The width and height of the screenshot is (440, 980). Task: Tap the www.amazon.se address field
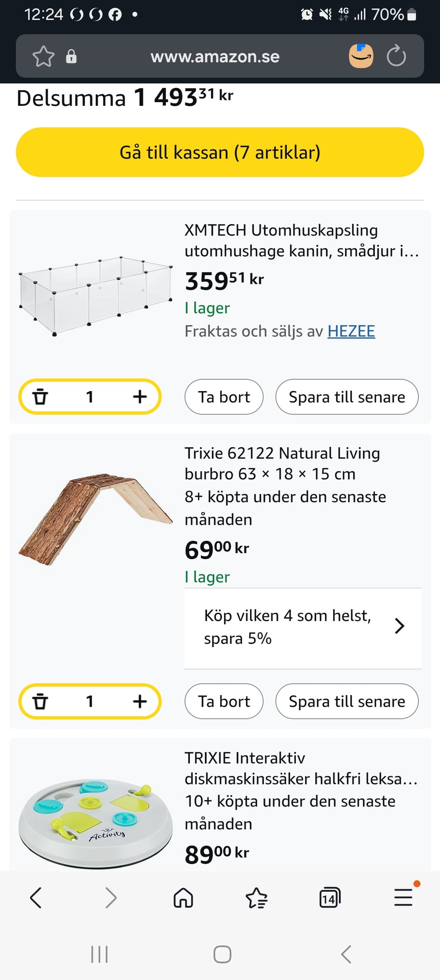(x=215, y=56)
